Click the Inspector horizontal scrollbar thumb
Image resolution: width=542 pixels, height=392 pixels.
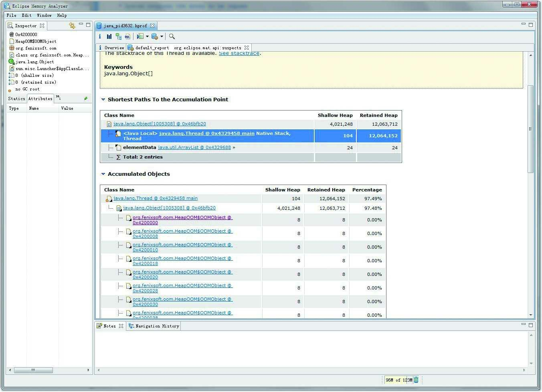(x=33, y=370)
